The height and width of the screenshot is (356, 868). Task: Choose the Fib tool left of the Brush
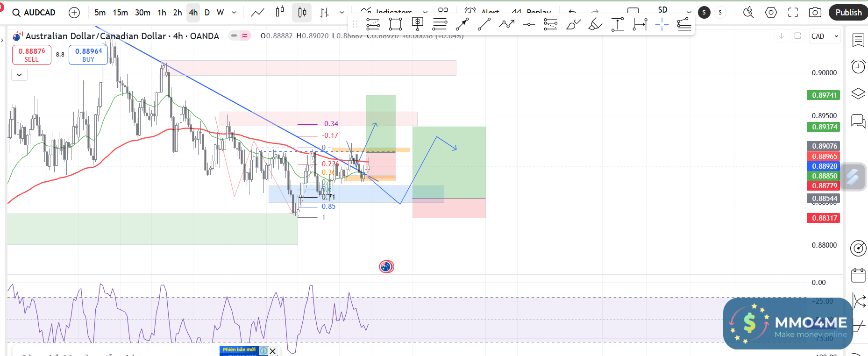coord(551,24)
